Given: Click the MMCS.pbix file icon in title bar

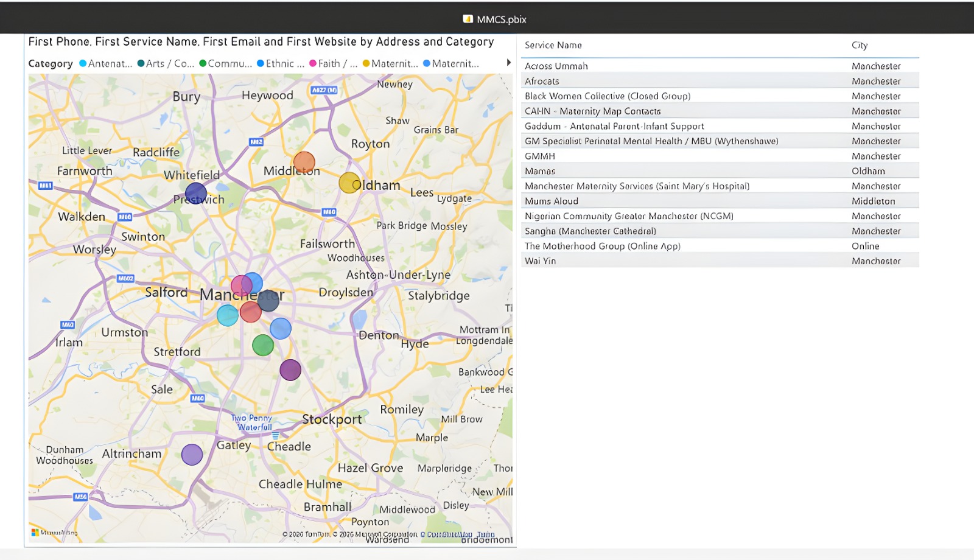Looking at the screenshot, I should click(x=468, y=19).
